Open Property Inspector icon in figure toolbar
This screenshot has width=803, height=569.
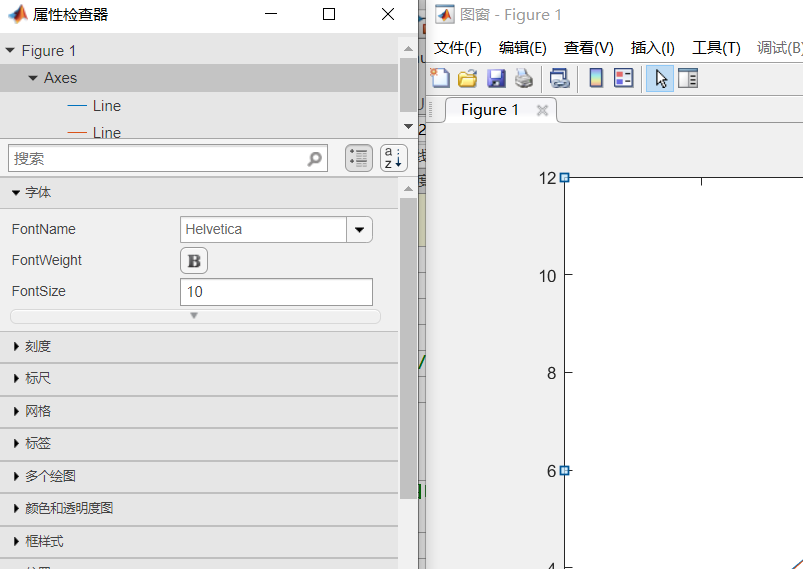687,78
